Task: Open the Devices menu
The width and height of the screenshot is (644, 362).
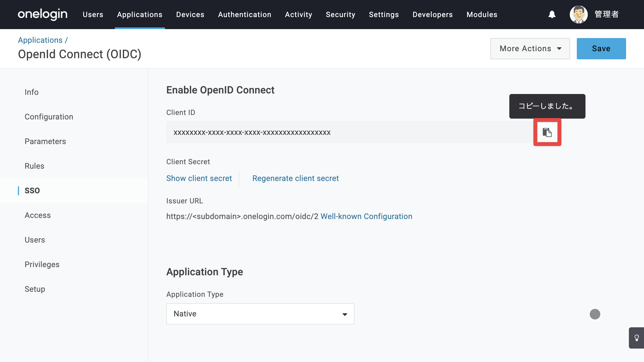Action: (190, 15)
